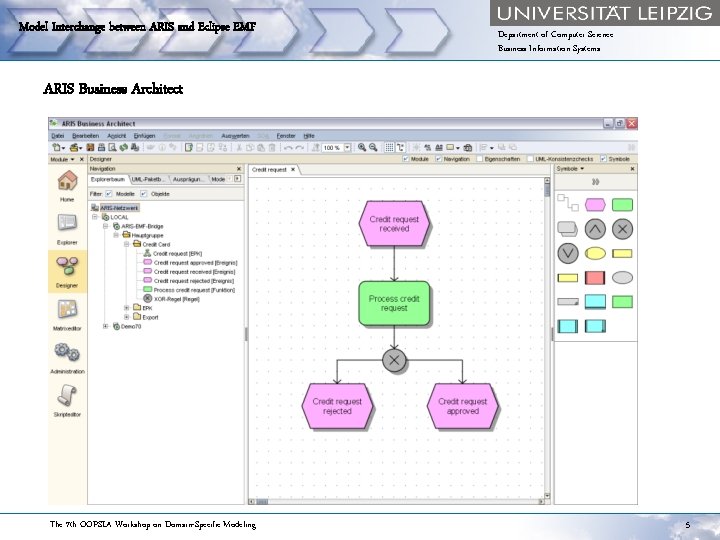Click the Save toolbar icon

90,147
